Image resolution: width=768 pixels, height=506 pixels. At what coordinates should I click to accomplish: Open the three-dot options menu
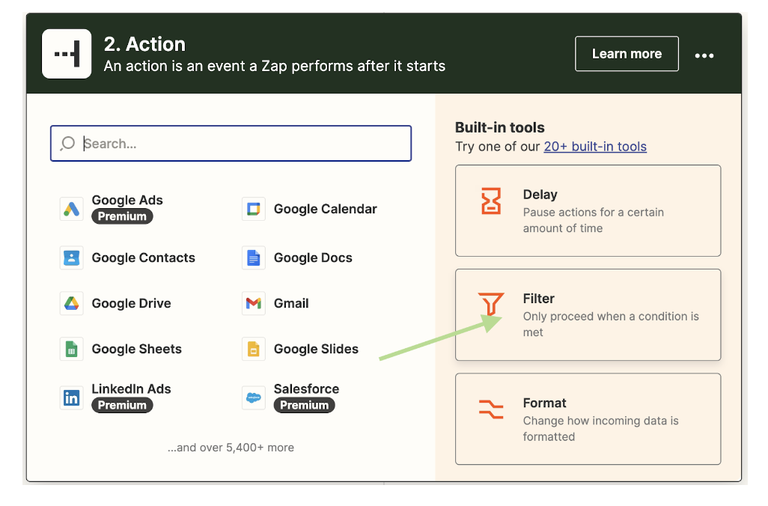click(x=704, y=55)
